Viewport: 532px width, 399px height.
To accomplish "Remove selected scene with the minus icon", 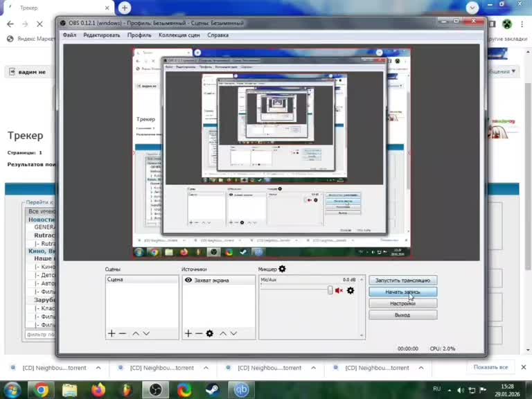I will click(x=123, y=333).
